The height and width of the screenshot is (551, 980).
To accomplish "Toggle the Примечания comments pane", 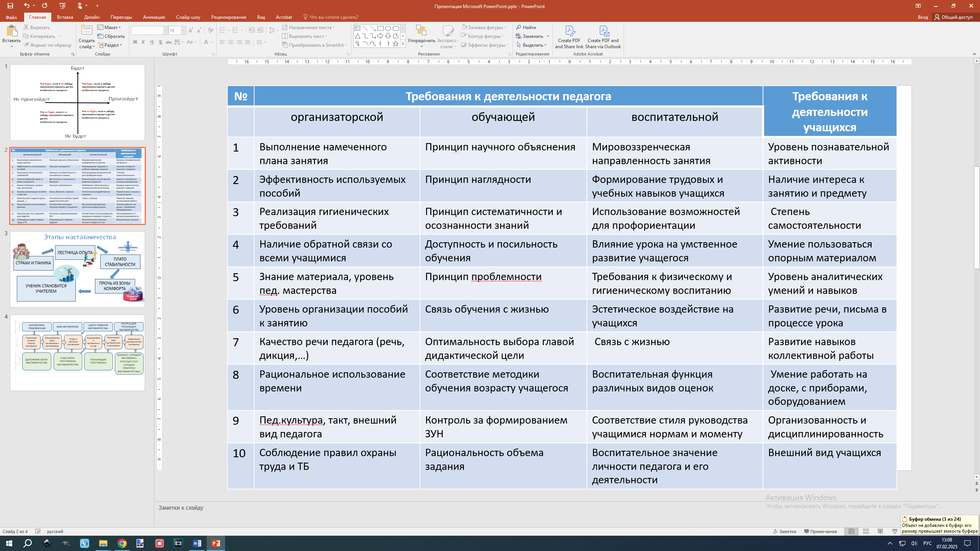I will click(820, 531).
